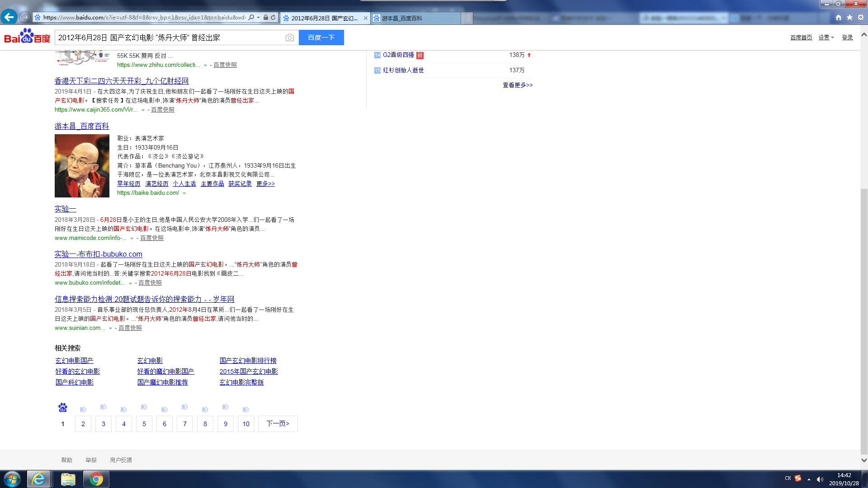
Task: Click 下一页 next page button
Action: click(x=278, y=424)
